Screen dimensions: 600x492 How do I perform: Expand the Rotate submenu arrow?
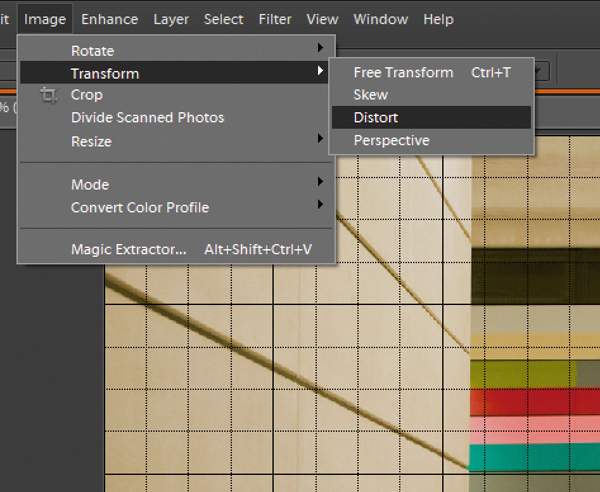[320, 47]
